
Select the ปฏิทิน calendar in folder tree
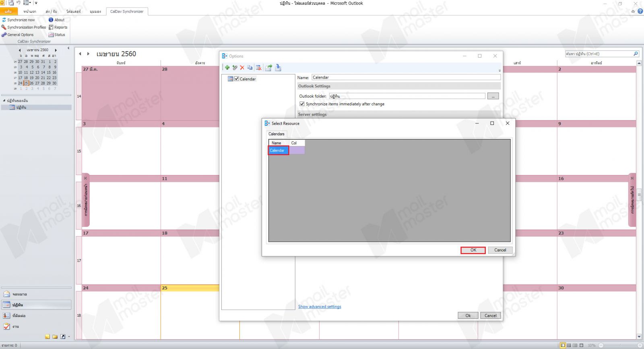point(36,107)
